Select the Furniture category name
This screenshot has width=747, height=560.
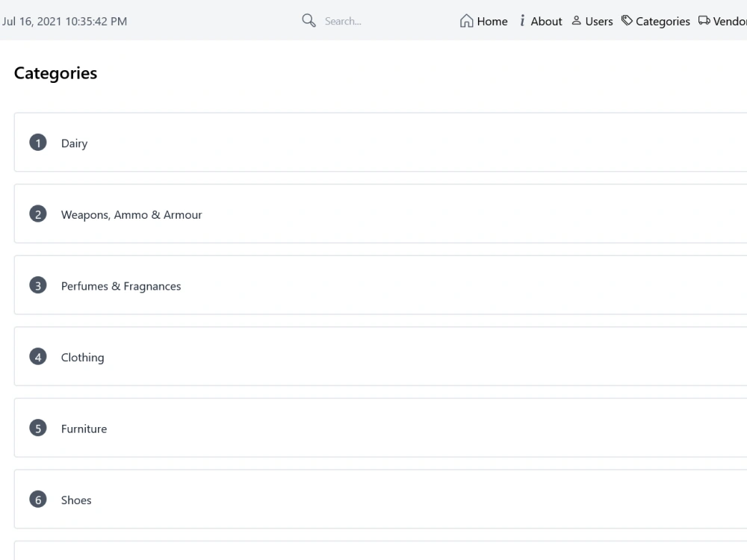[x=84, y=429]
